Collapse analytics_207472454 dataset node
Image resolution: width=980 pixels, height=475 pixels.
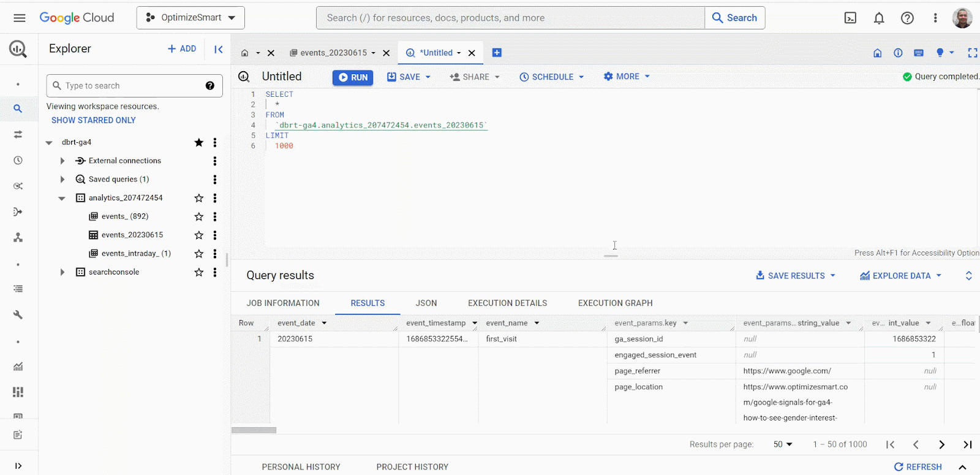point(62,198)
